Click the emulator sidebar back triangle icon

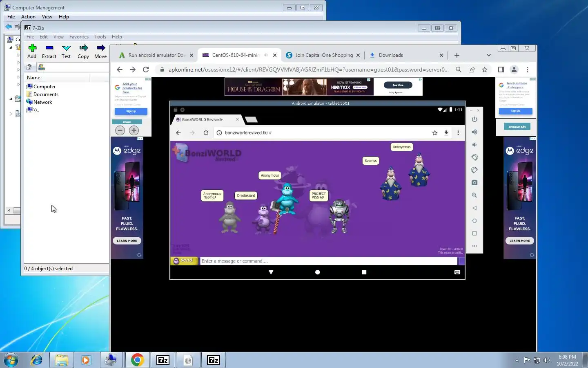pos(474,208)
